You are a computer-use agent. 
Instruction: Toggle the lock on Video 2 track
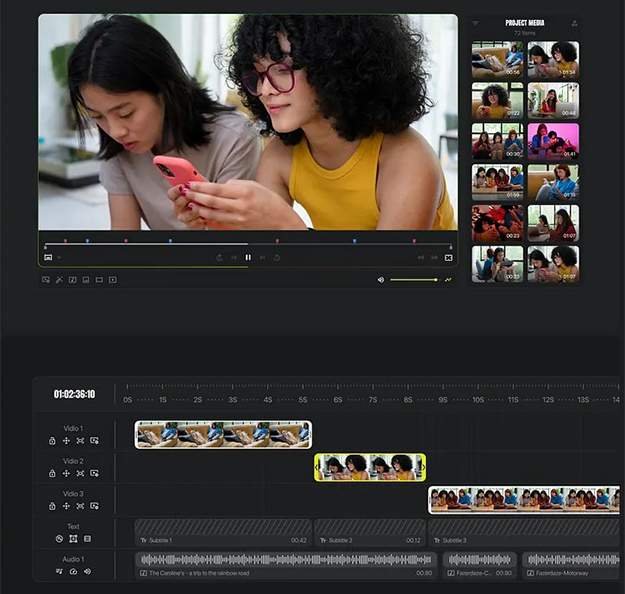coord(52,473)
